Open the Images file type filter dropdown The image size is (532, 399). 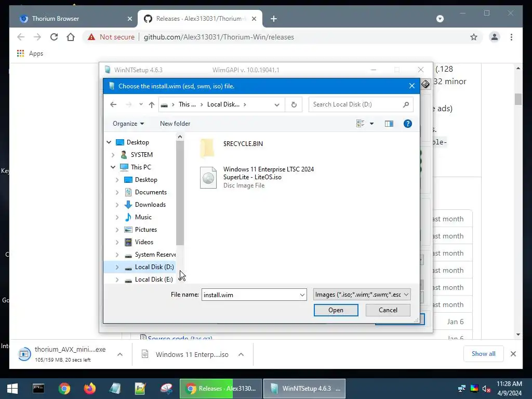[x=362, y=295]
